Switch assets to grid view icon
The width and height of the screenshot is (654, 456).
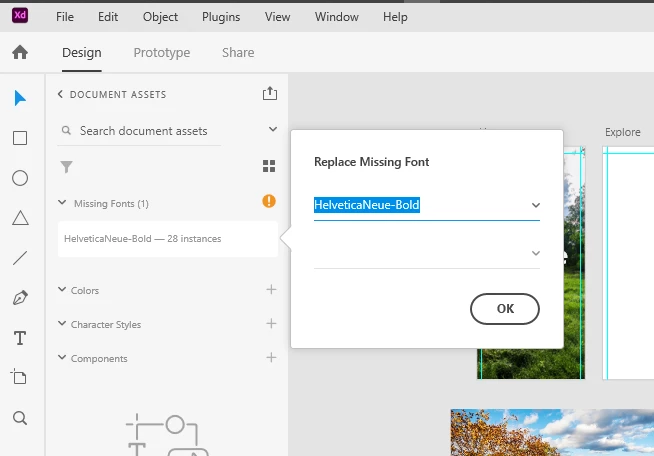click(x=269, y=166)
